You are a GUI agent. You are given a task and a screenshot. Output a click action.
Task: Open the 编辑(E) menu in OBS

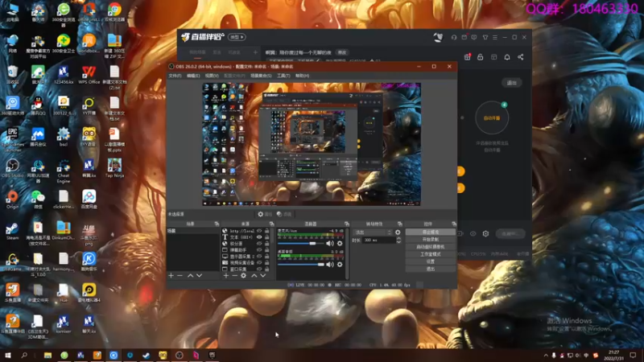click(193, 76)
